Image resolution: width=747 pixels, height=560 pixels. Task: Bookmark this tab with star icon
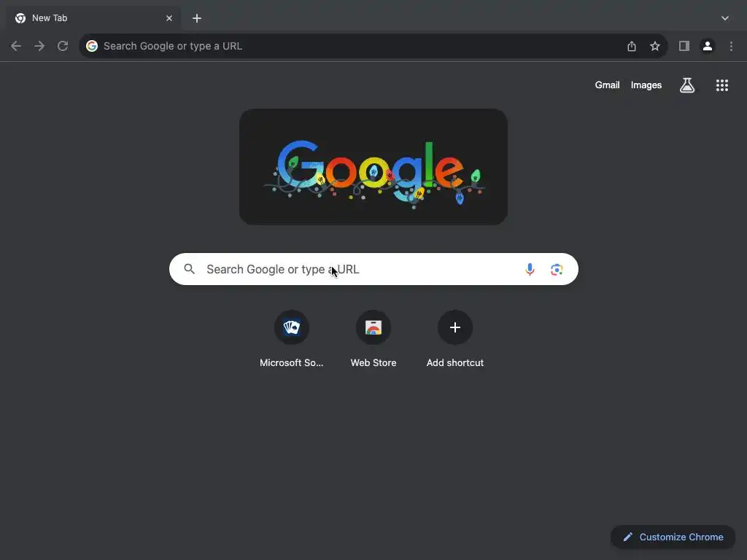click(655, 46)
